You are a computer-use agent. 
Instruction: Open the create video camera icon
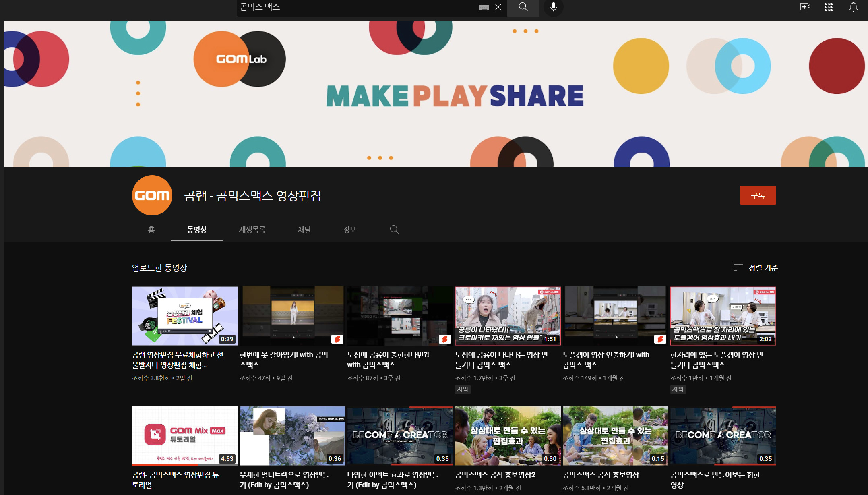point(805,7)
